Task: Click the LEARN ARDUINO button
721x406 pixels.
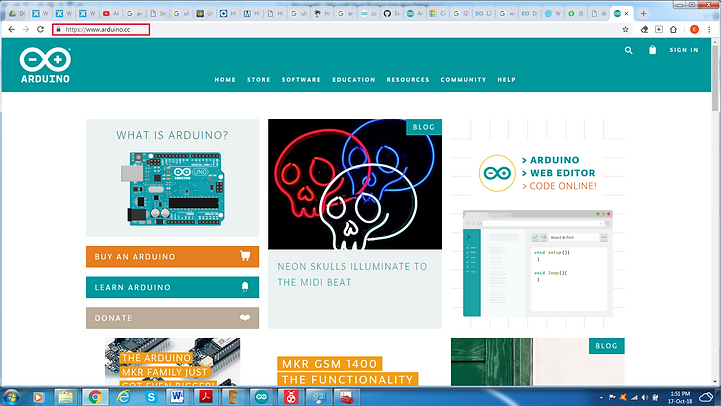Action: point(172,287)
